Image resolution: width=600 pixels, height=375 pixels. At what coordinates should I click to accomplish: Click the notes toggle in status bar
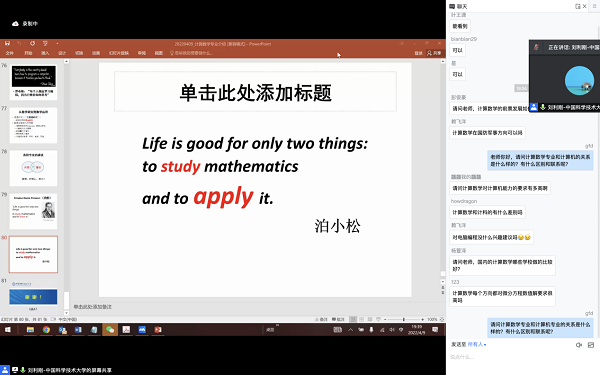(321, 319)
